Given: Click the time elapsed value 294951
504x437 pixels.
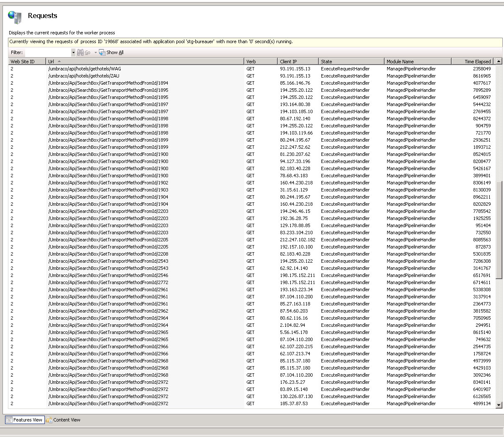Looking at the screenshot, I should (483, 325).
